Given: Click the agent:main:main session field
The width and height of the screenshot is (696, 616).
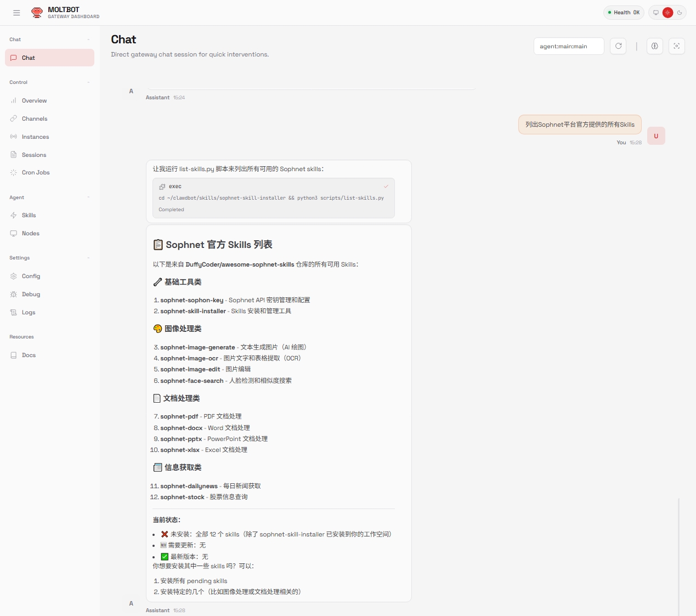Looking at the screenshot, I should [x=568, y=47].
